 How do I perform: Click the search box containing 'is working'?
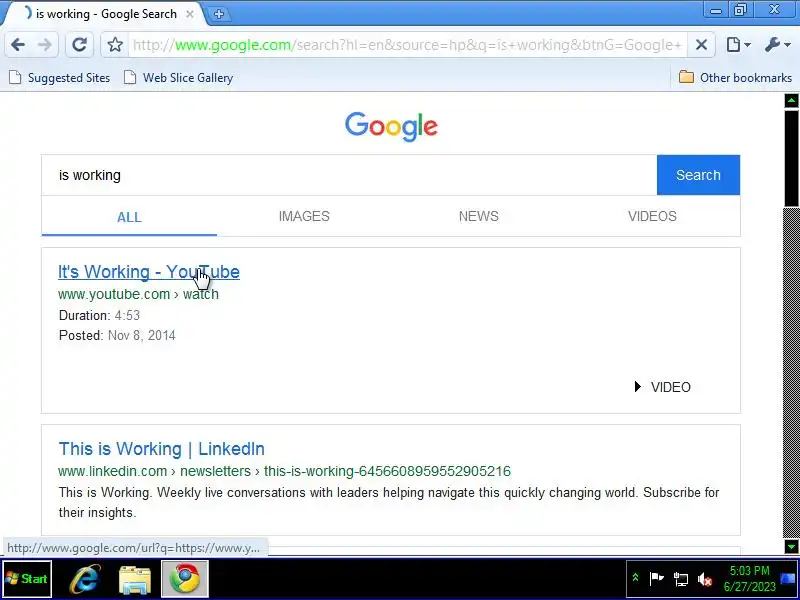point(349,175)
